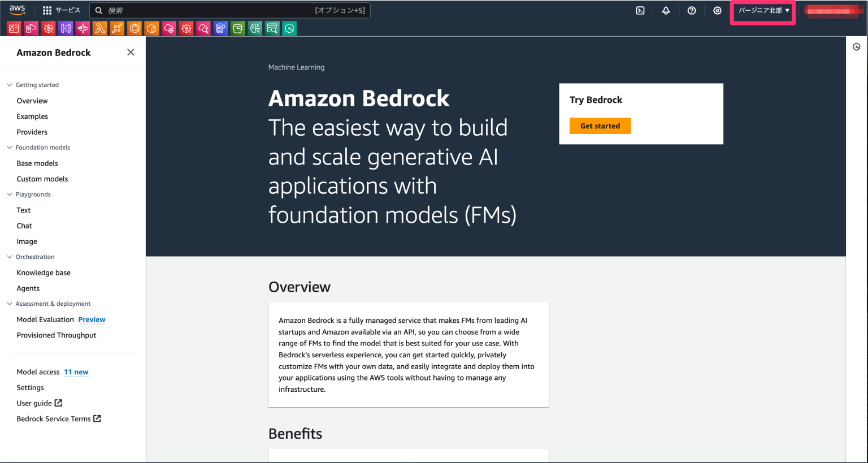This screenshot has width=868, height=463.
Task: Click the AWS logo to go home
Action: point(17,10)
